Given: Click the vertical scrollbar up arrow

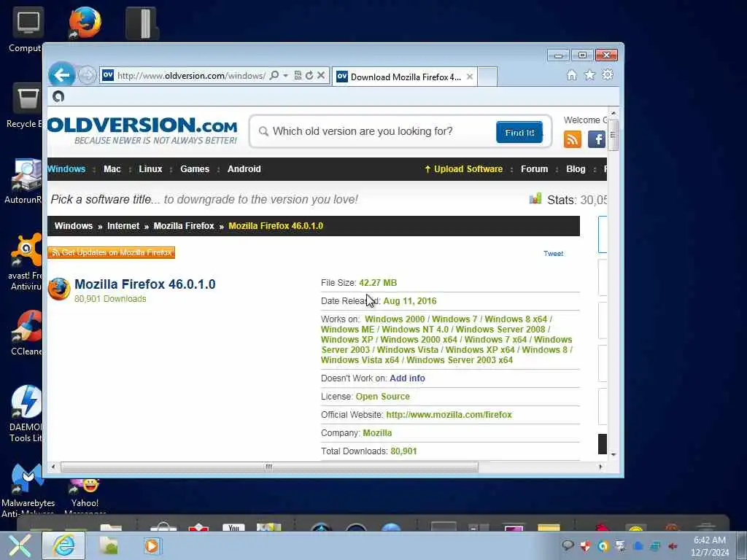Looking at the screenshot, I should coord(613,113).
